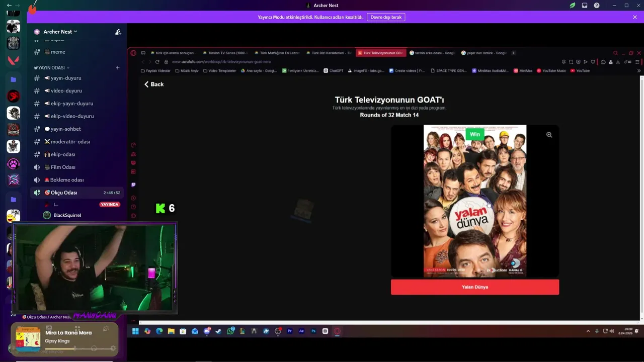This screenshot has width=644, height=362.
Task: Open the pink paw server icon
Action: coord(13,163)
